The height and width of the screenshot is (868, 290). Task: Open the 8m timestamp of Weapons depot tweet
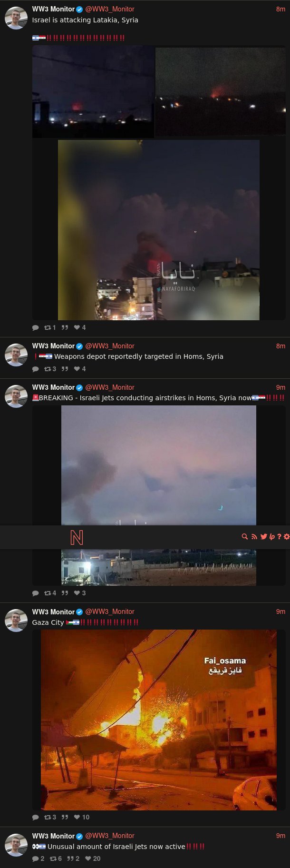(x=280, y=346)
